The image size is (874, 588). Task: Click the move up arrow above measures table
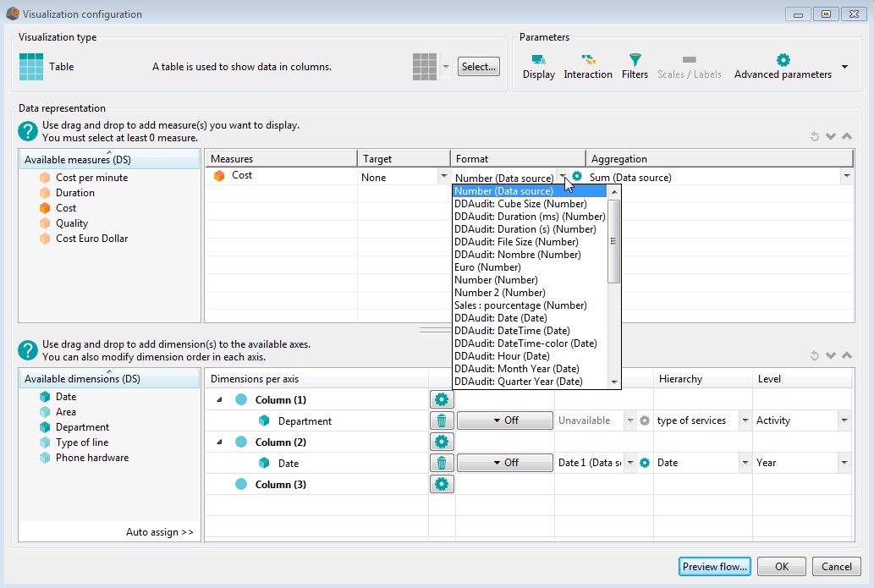pos(847,136)
